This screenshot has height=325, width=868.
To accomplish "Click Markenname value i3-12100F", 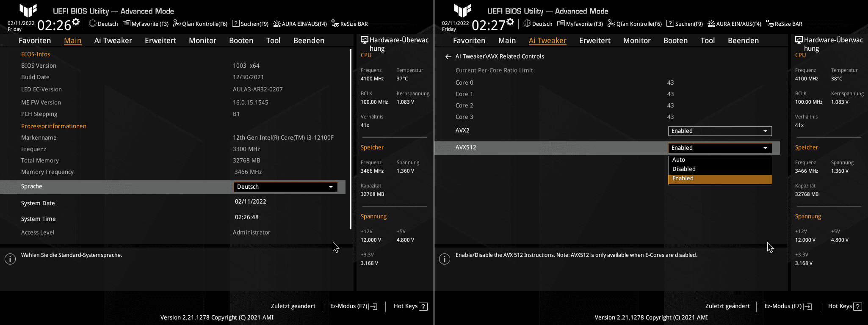I will tap(283, 138).
